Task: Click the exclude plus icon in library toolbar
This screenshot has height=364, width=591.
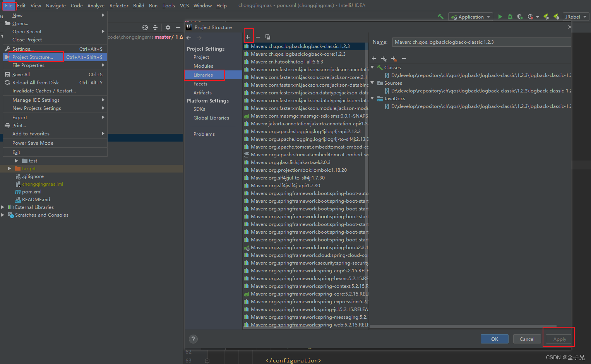Action: 394,58
